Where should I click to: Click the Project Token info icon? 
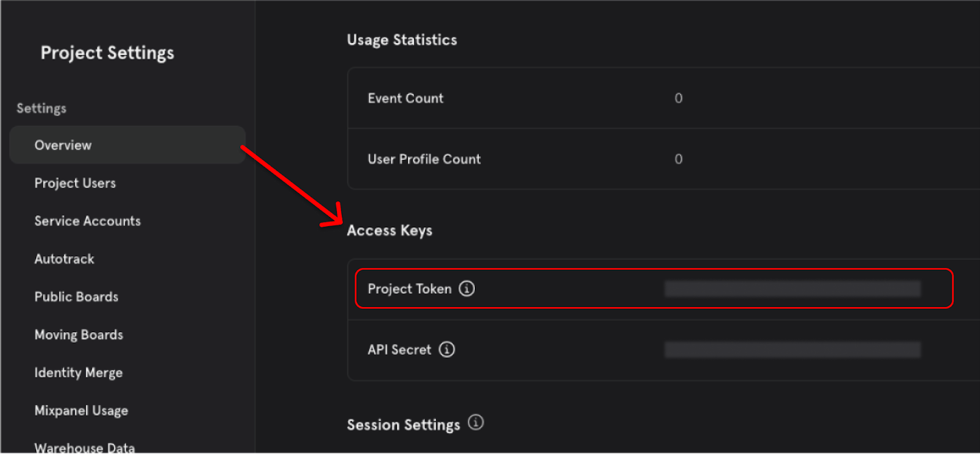(x=467, y=288)
